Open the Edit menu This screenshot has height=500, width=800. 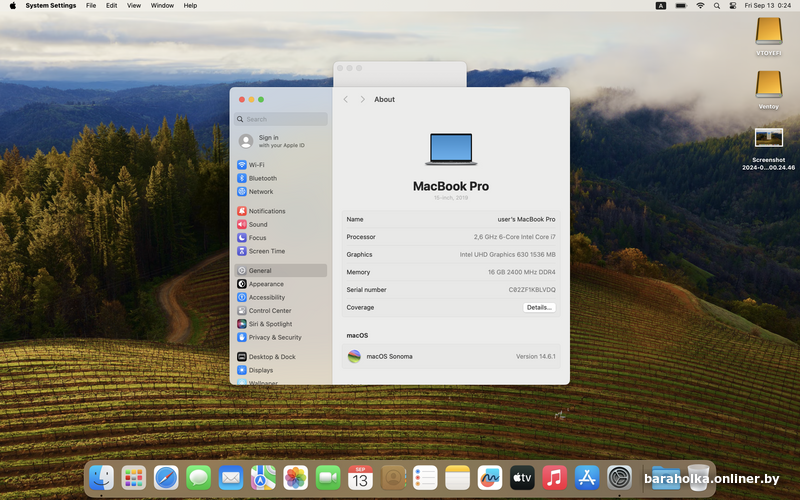(111, 6)
